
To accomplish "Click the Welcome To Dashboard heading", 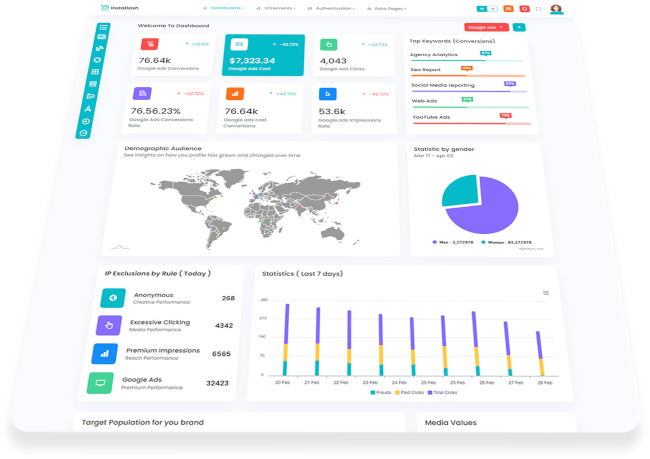I will [173, 26].
